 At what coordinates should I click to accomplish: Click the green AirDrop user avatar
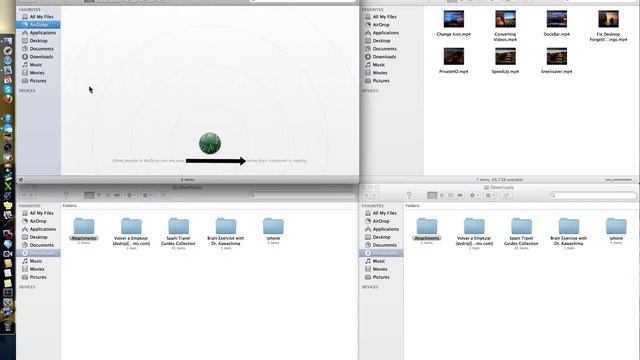pos(210,143)
